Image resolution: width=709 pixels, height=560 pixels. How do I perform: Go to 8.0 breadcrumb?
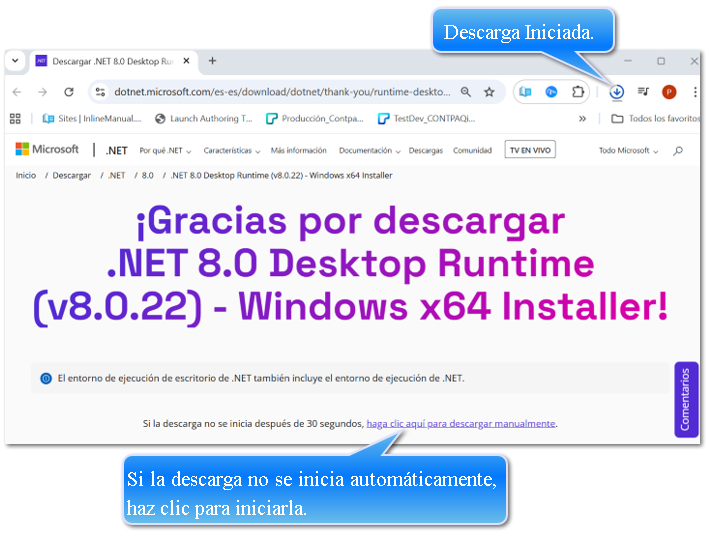[x=147, y=176]
